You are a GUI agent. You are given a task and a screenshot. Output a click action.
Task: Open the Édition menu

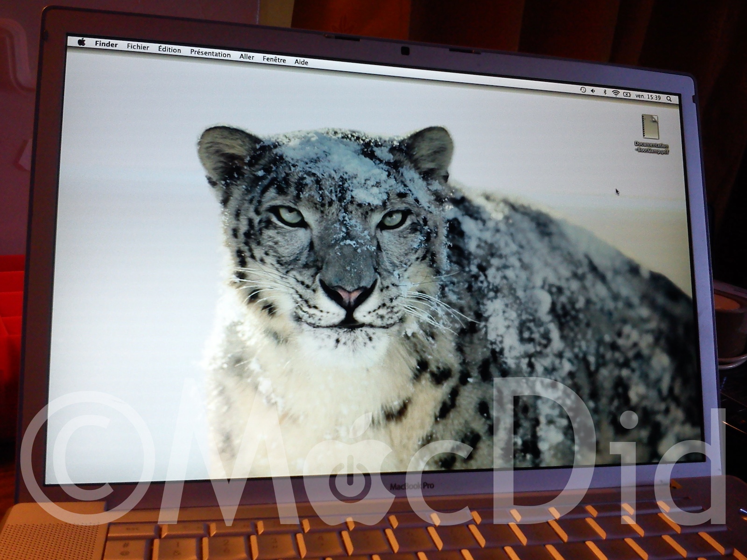coord(169,49)
